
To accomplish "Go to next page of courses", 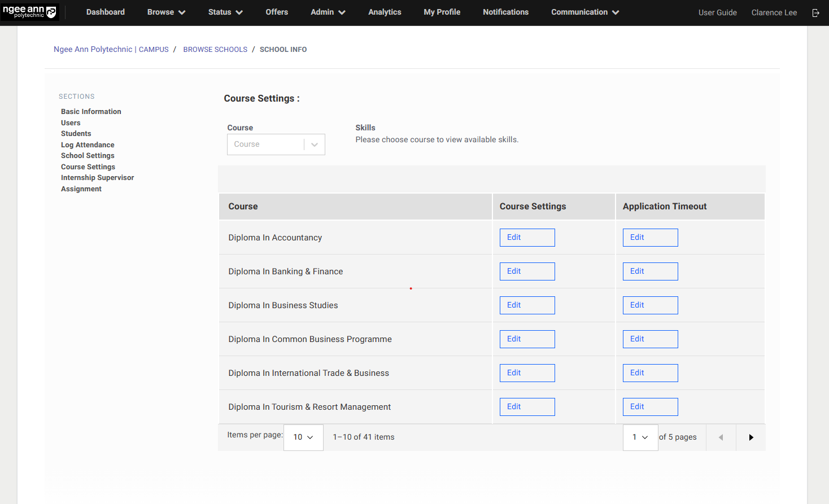I will click(751, 437).
